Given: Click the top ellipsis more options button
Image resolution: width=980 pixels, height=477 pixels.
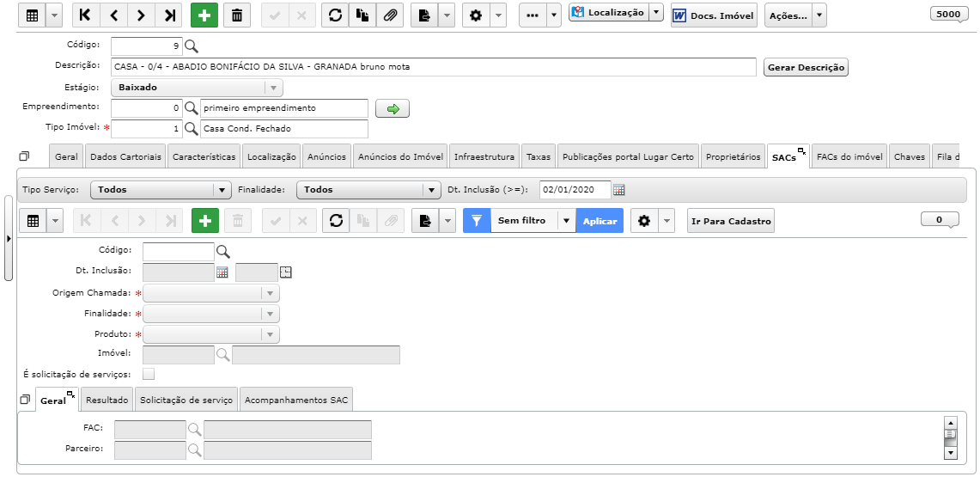Looking at the screenshot, I should pos(533,15).
